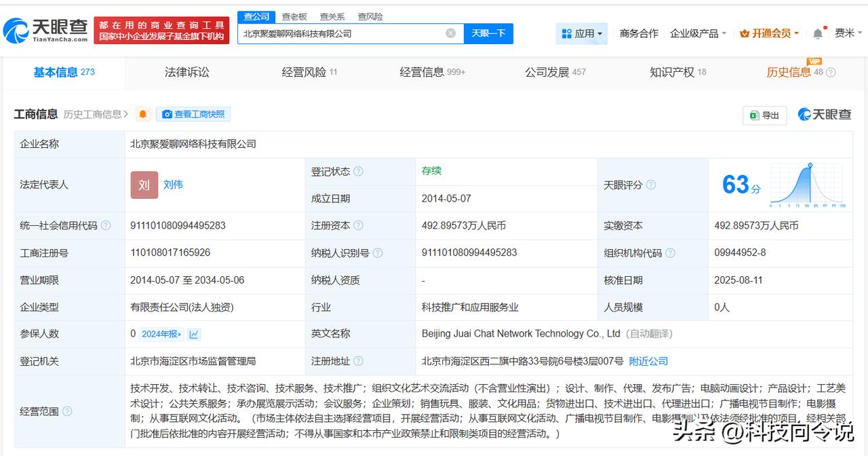Click the 导出 export button

[x=764, y=115]
